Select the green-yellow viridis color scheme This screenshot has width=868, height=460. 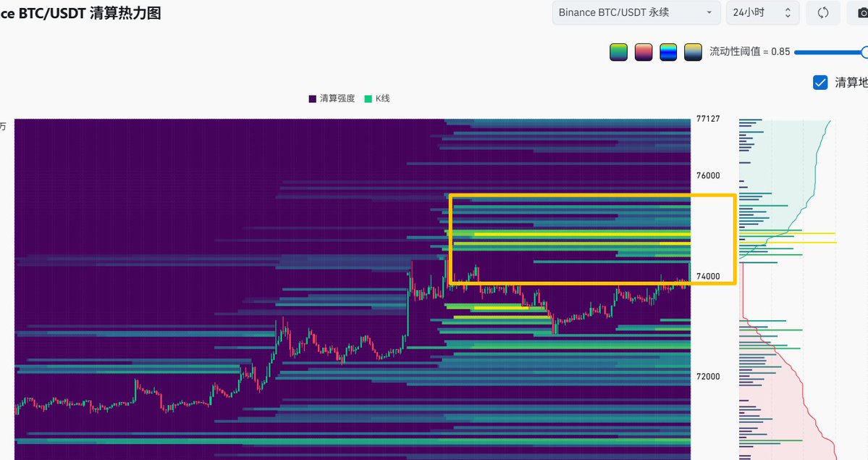tap(618, 52)
